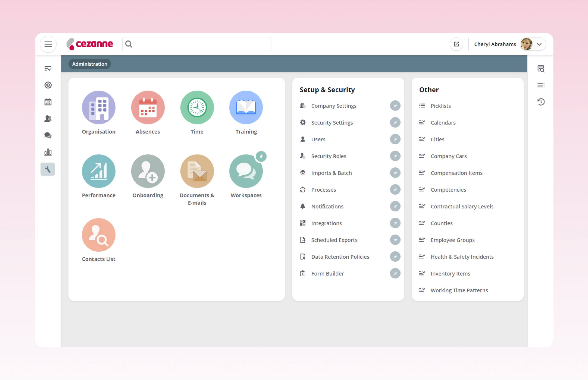Unpin the Workspaces tile pin badge

(x=261, y=156)
